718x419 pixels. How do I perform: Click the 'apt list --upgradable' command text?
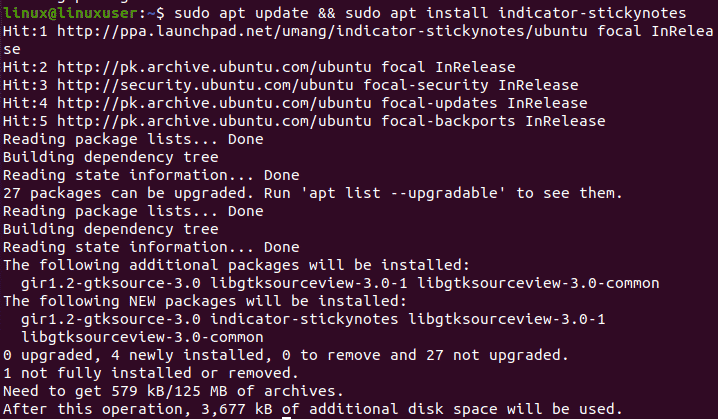403,193
